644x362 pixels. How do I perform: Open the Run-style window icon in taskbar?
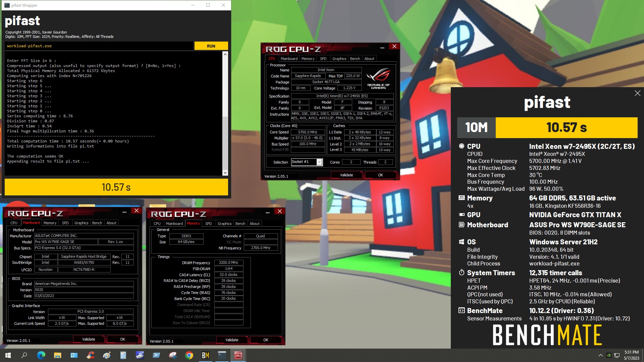[x=156, y=355]
